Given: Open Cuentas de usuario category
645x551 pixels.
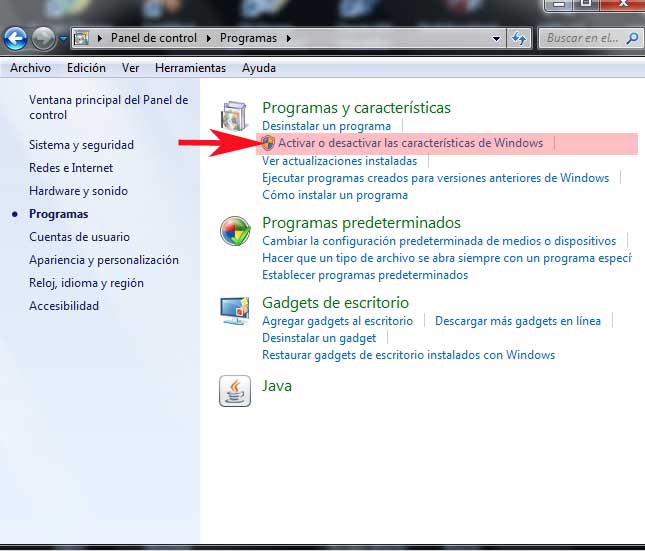Looking at the screenshot, I should coord(79,237).
